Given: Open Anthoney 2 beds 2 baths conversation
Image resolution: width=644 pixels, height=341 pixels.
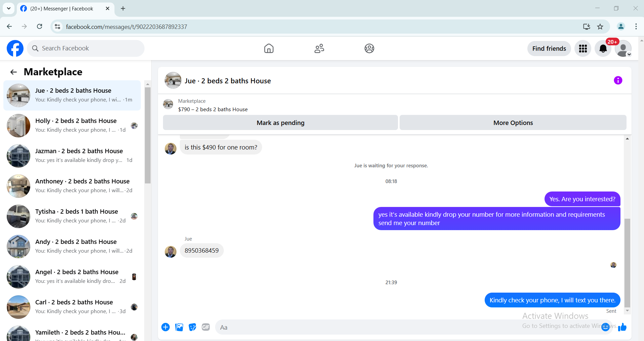Looking at the screenshot, I should (x=72, y=186).
